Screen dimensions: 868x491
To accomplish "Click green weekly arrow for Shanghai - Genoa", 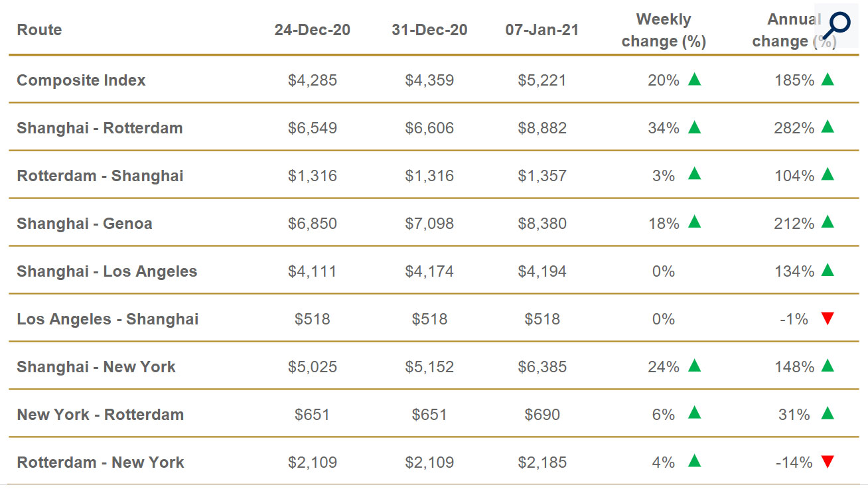I will (x=694, y=223).
